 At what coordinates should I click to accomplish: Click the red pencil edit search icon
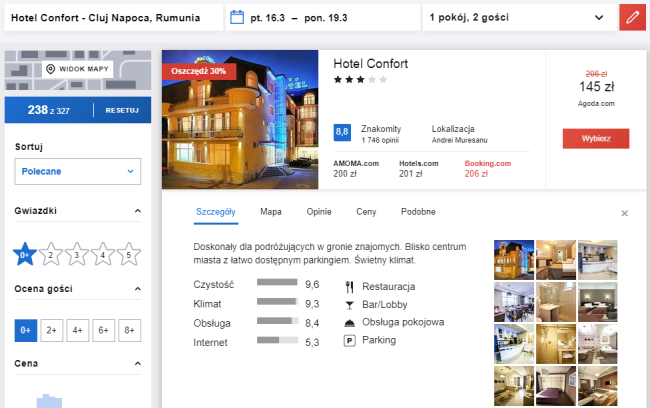point(631,17)
